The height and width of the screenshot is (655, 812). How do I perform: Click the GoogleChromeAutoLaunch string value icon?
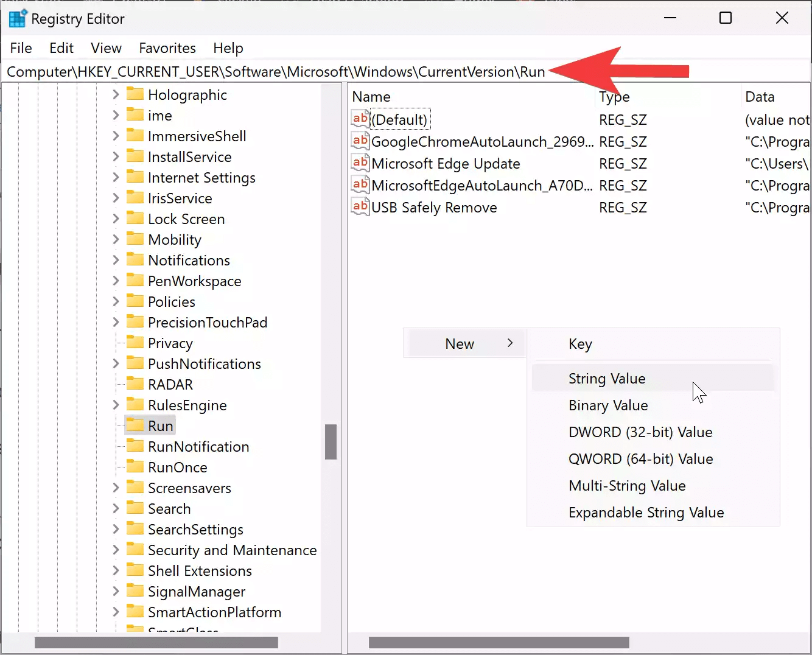click(x=360, y=141)
